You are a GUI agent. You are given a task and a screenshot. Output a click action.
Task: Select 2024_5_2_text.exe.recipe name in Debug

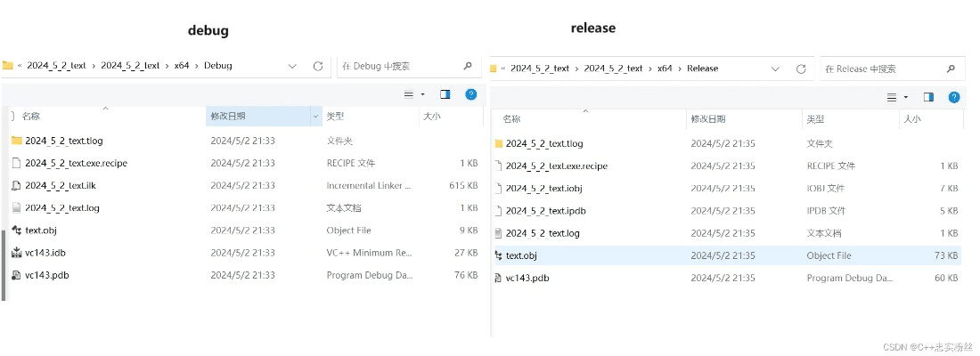[x=77, y=163]
